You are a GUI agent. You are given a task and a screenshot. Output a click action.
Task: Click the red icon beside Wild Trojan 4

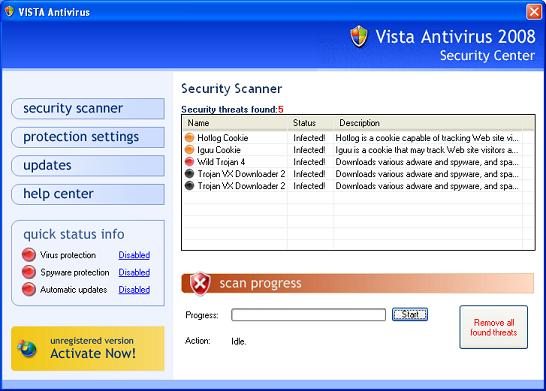point(189,162)
